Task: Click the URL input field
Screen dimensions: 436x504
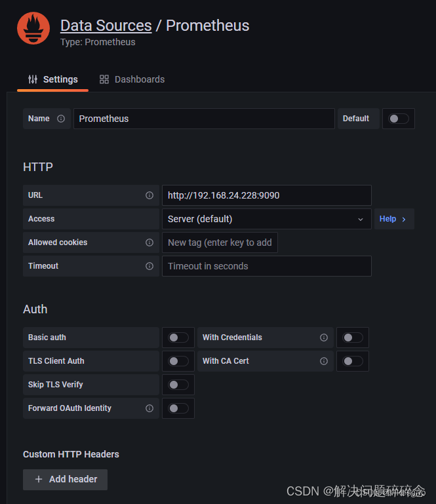Action: [267, 195]
